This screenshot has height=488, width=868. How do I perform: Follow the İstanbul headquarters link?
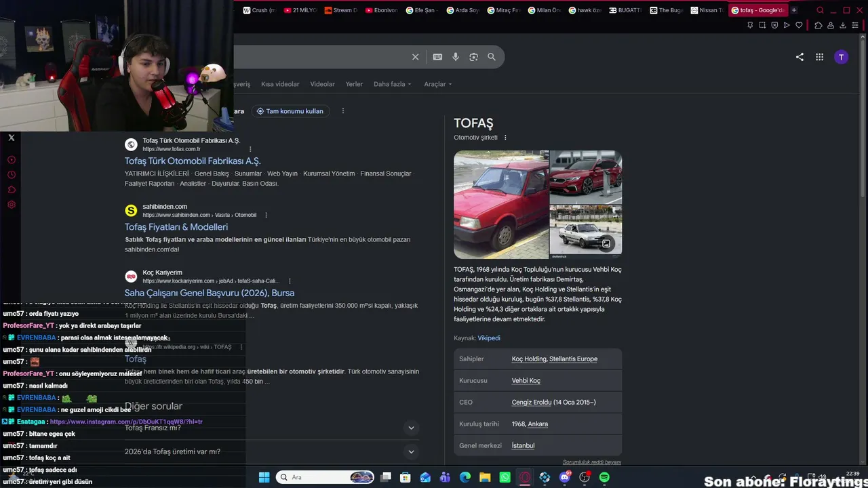[x=523, y=446]
